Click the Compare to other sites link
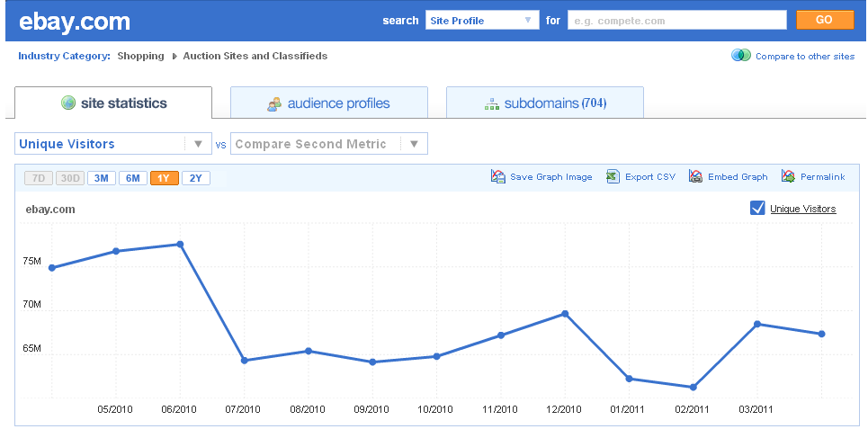This screenshot has width=868, height=429. point(805,56)
